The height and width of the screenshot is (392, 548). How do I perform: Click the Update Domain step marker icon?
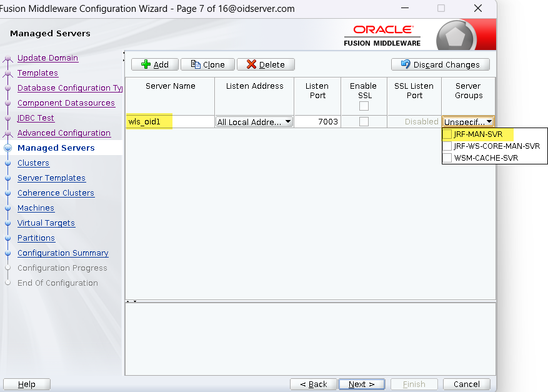click(x=8, y=59)
